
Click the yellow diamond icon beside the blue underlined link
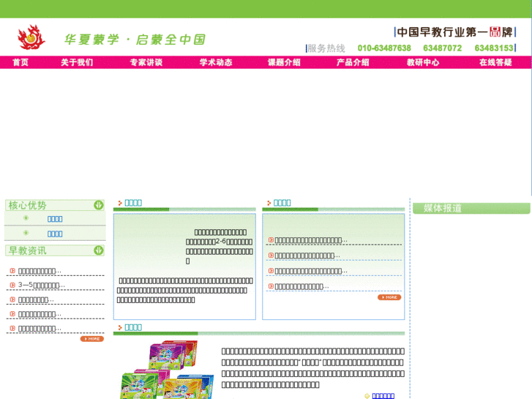[367, 396]
